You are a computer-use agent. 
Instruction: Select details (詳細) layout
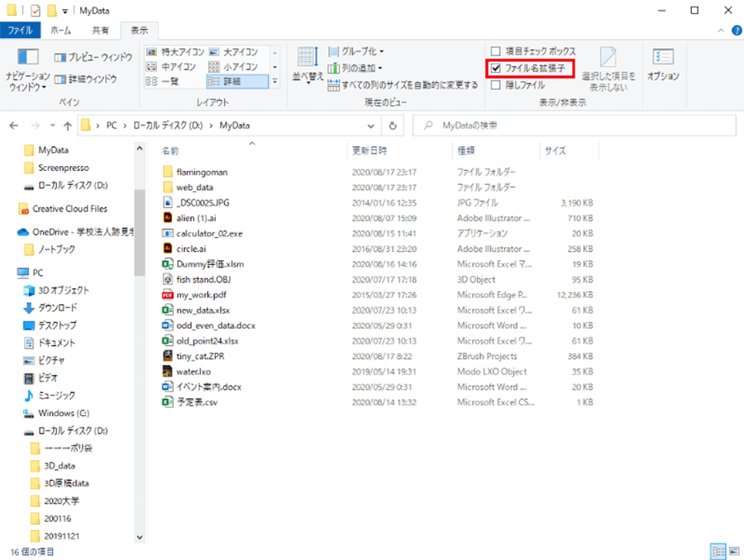pos(238,82)
